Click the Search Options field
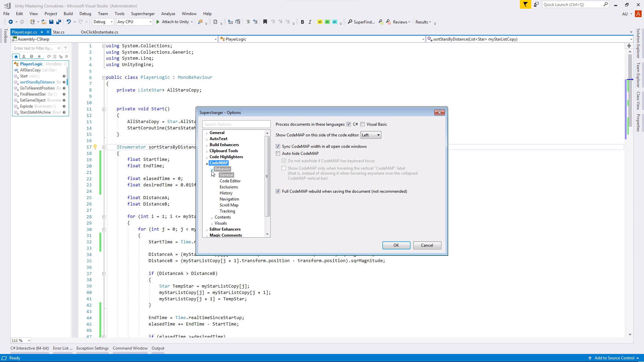 pos(236,124)
